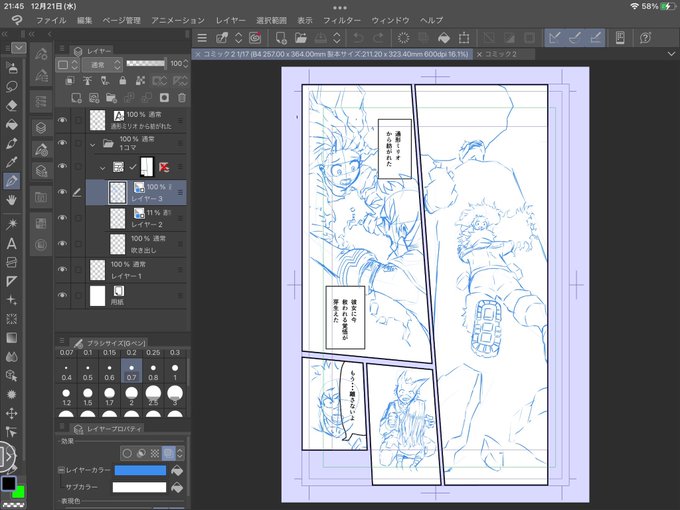Hide the 1コマ folder layer

pos(62,143)
